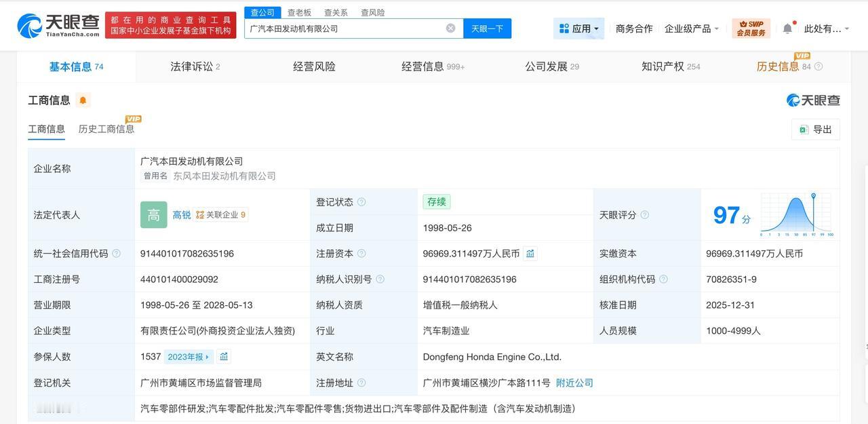868x424 pixels.
Task: Click the SVIP 会员服务 badge
Action: pos(751,28)
